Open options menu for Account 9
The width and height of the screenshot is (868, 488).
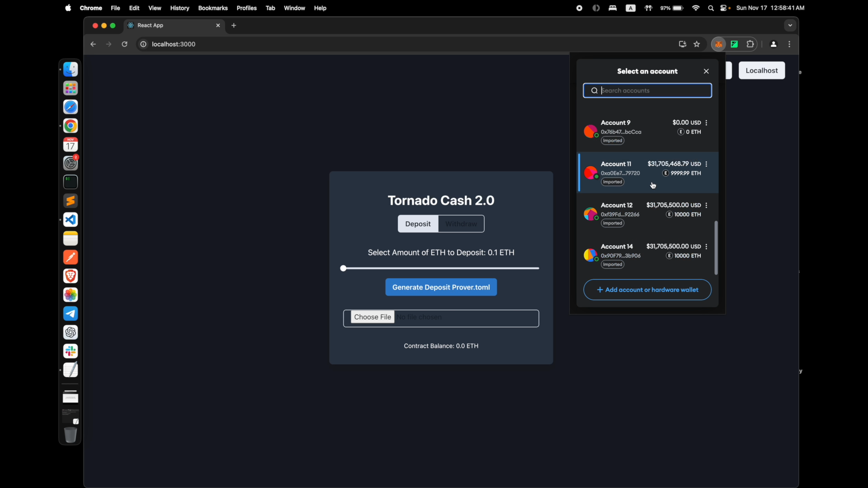coord(706,123)
